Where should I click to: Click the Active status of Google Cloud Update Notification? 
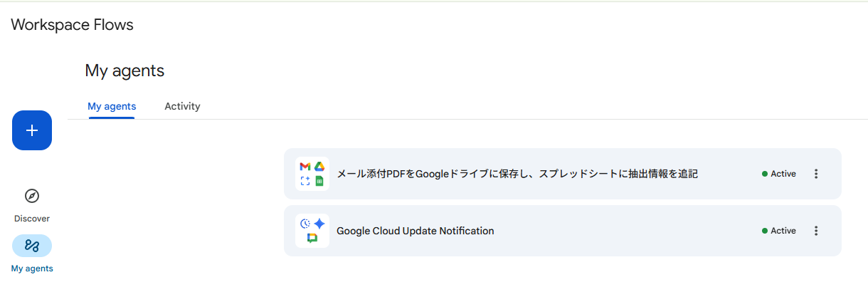779,231
